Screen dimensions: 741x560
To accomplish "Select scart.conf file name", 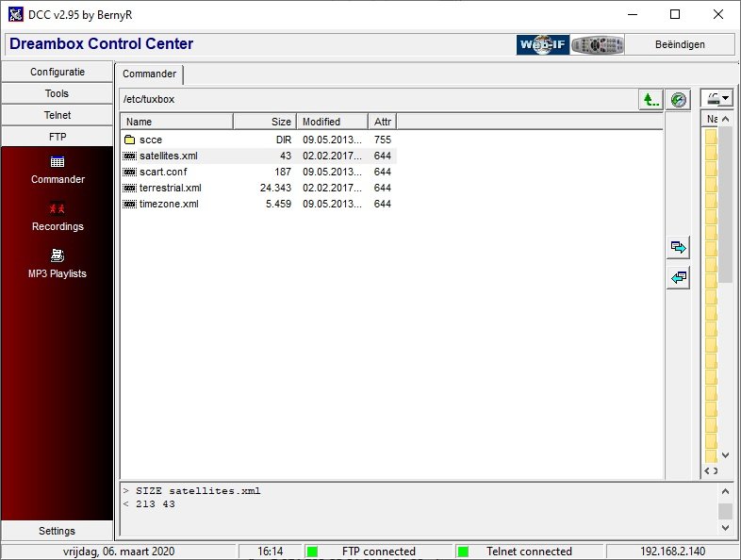I will click(x=163, y=172).
